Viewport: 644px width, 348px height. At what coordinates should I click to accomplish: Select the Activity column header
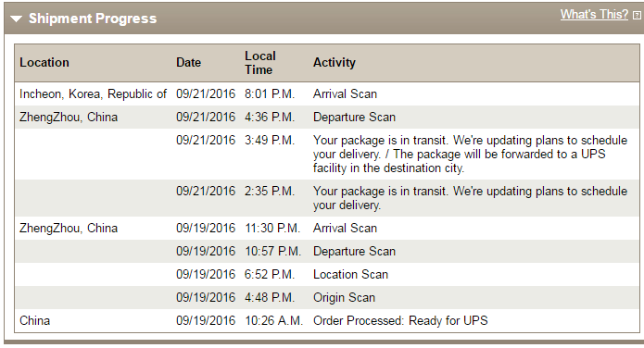(335, 62)
